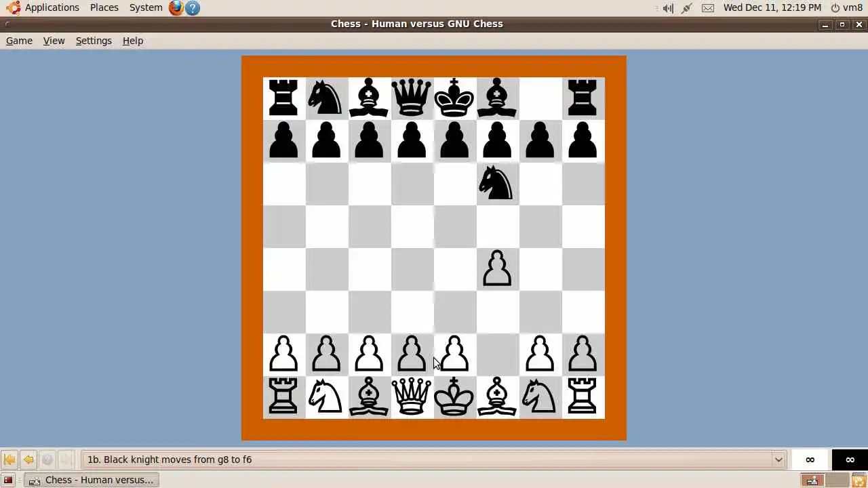The image size is (868, 488).
Task: Select the black pawn on b7
Action: [326, 141]
